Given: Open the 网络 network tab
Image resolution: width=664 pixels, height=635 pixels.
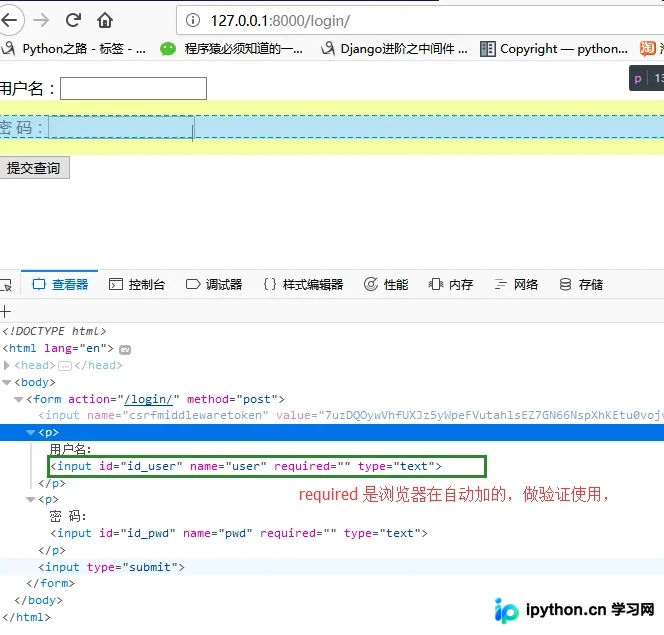Looking at the screenshot, I should (516, 284).
